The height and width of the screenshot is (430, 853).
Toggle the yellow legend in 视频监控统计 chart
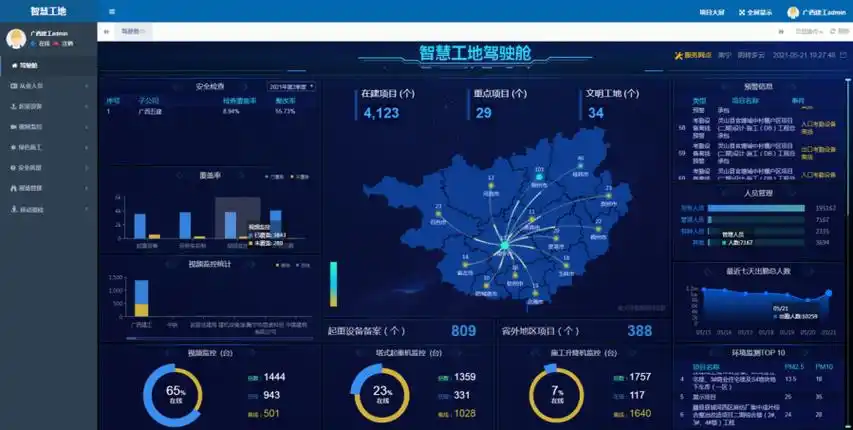point(283,265)
